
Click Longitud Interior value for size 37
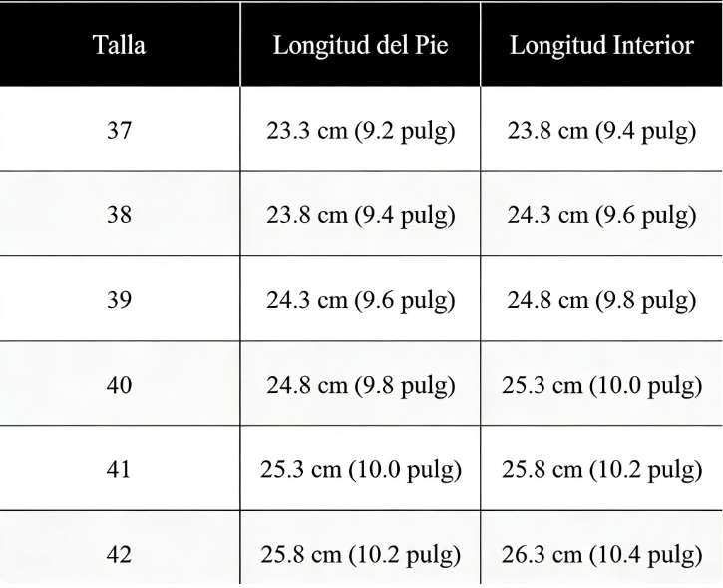tap(601, 131)
